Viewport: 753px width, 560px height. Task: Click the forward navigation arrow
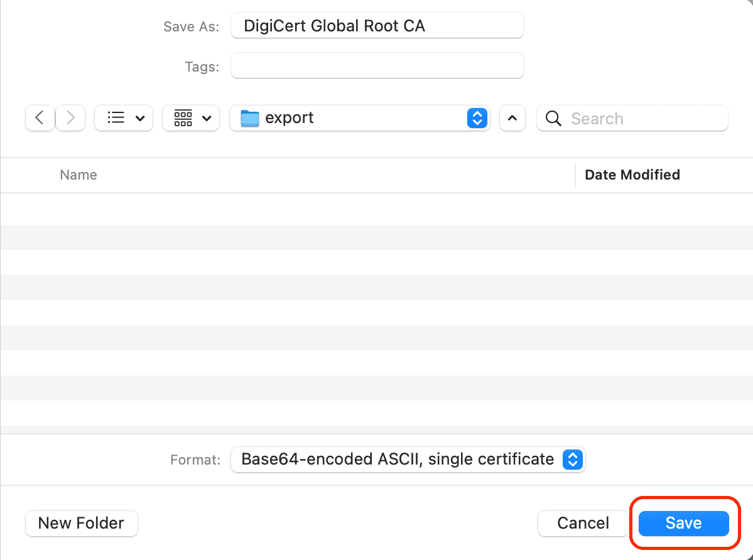(70, 118)
